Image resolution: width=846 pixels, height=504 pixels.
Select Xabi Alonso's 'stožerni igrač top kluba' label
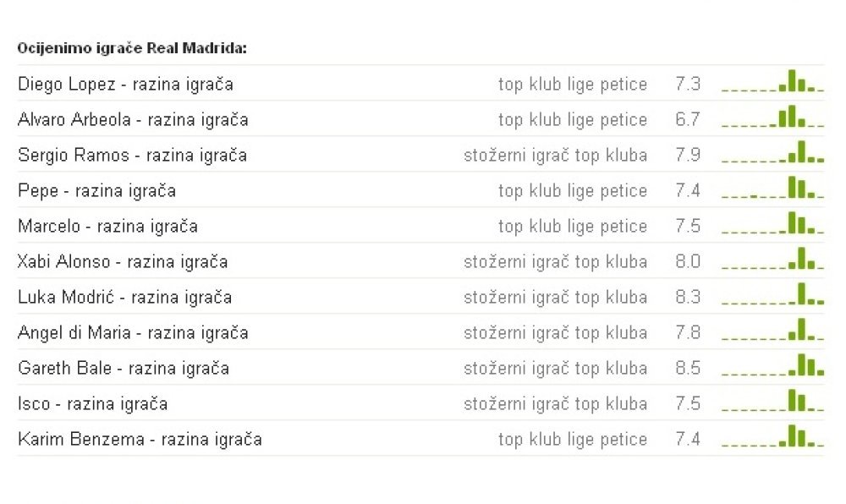coord(555,262)
